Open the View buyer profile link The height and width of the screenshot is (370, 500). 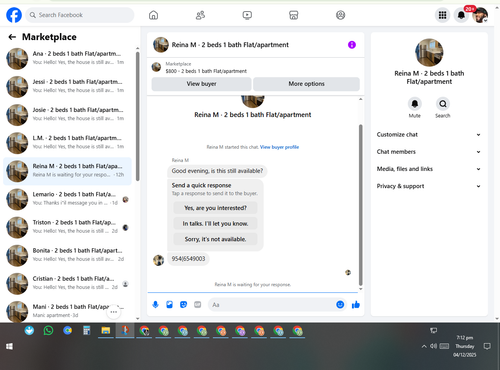coord(279,147)
